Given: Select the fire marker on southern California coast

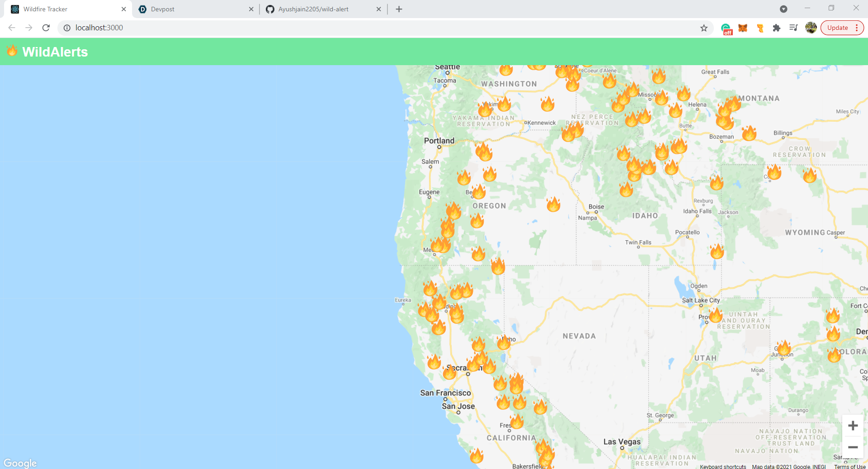Looking at the screenshot, I should click(476, 455).
